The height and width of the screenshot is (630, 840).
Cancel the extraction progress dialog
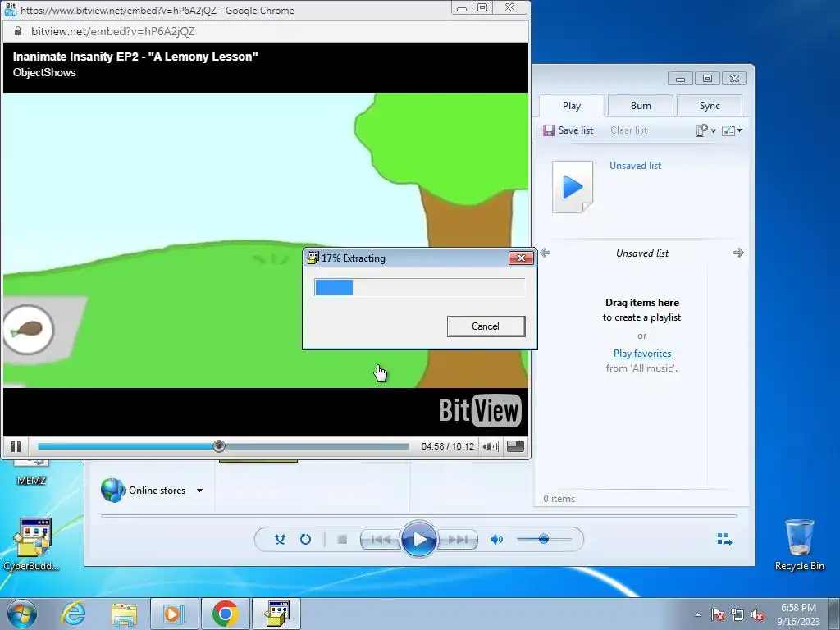click(x=486, y=326)
